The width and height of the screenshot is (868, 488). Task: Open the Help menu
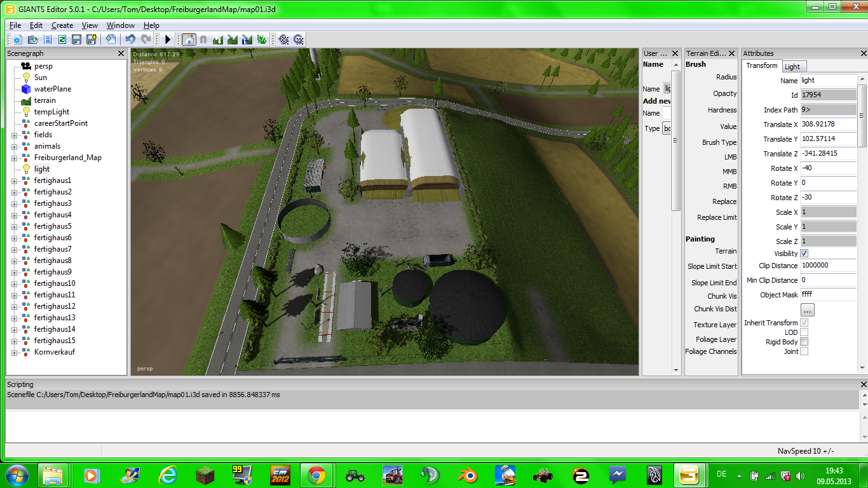coord(151,25)
